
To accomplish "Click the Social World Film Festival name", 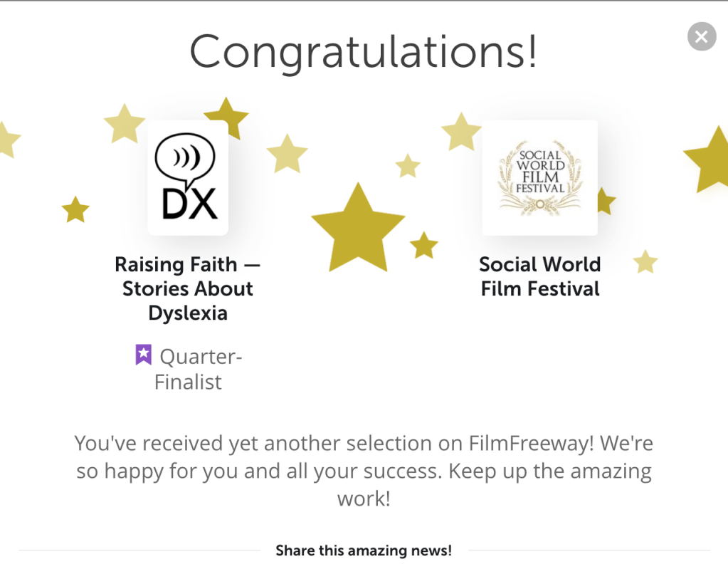I will coord(540,276).
